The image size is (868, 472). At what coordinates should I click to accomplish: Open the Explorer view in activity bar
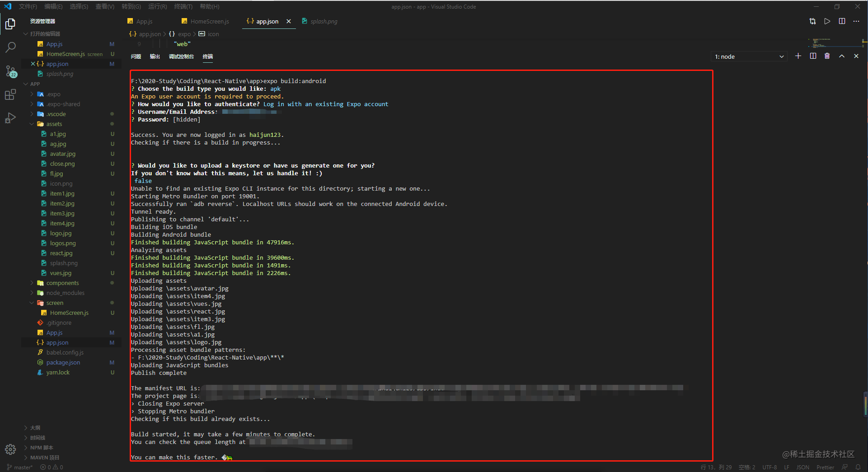pyautogui.click(x=10, y=23)
